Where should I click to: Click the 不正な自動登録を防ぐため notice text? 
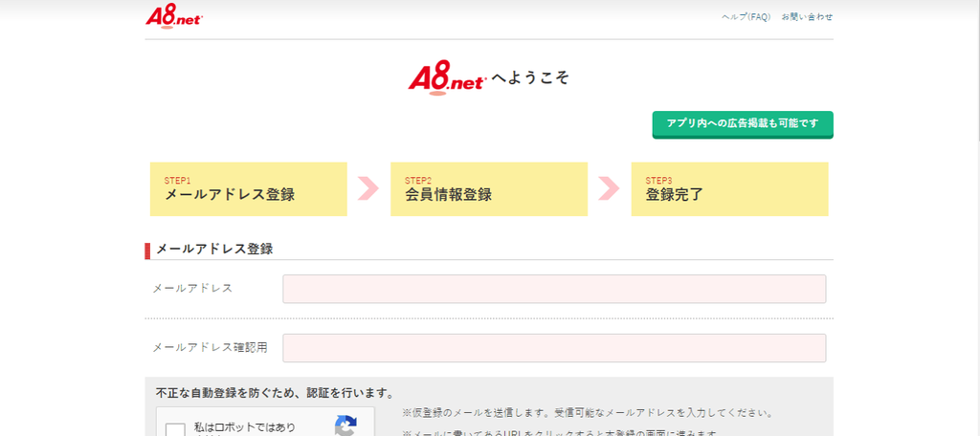[x=275, y=394]
